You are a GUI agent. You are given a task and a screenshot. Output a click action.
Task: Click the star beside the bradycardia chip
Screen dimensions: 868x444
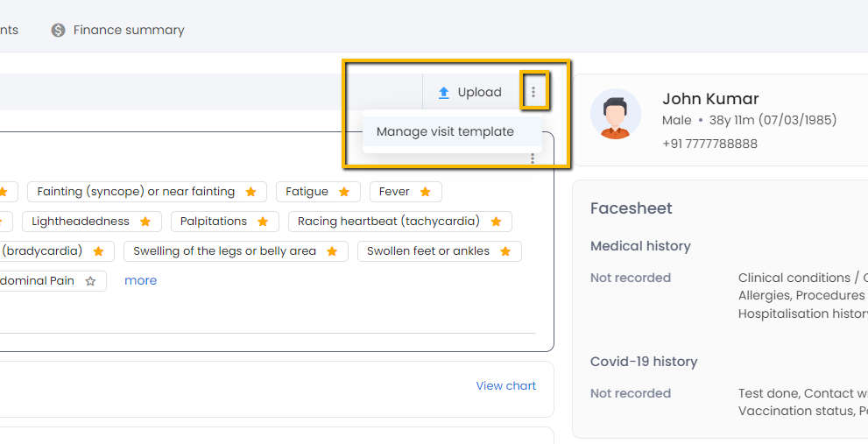(x=98, y=251)
